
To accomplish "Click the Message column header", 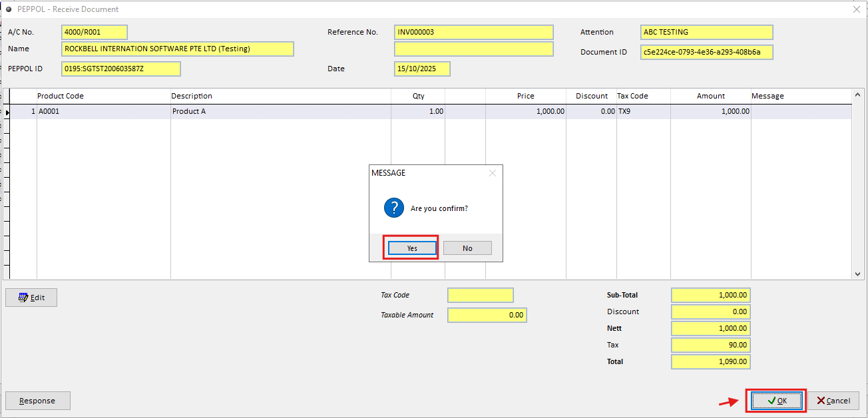I will point(801,96).
